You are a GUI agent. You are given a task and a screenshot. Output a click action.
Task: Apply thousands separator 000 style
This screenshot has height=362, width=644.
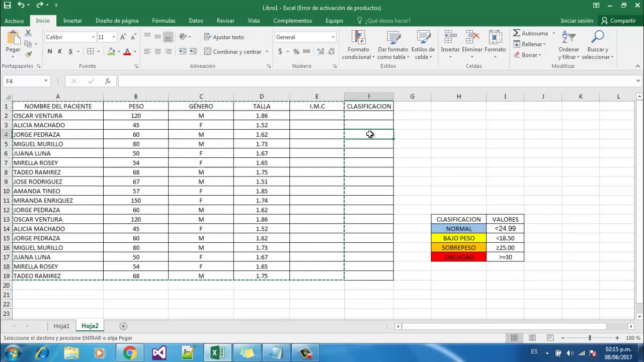[x=306, y=51]
